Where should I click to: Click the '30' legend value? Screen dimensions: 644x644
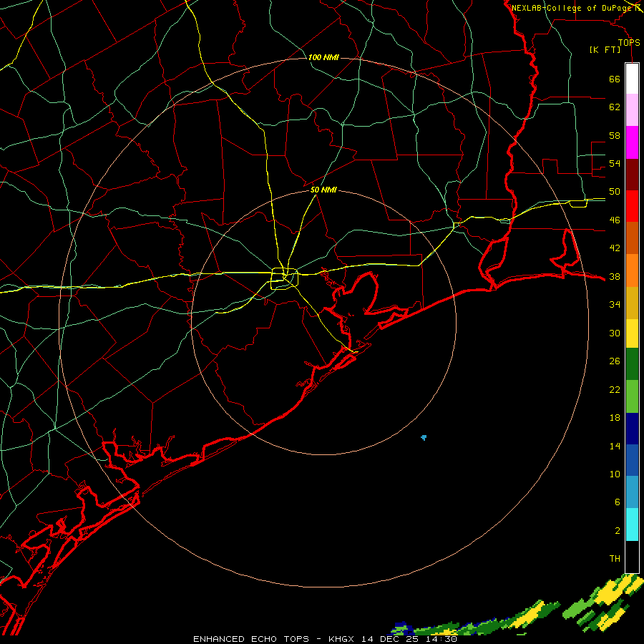click(615, 333)
